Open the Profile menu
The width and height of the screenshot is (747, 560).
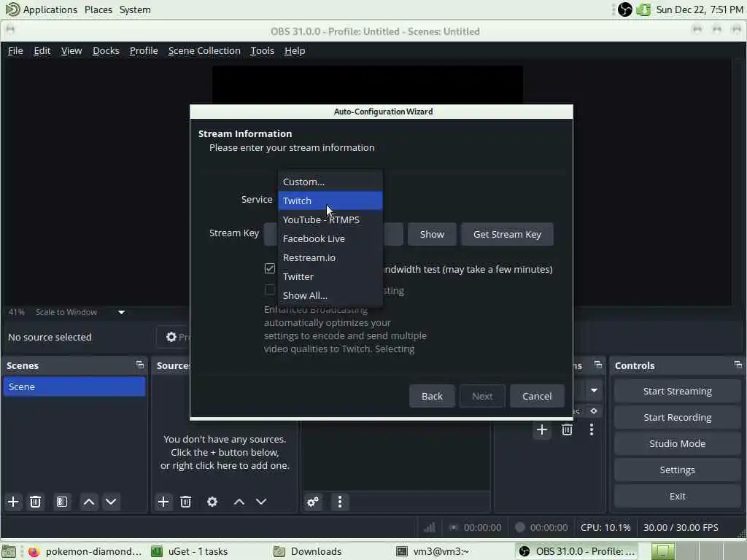point(144,50)
